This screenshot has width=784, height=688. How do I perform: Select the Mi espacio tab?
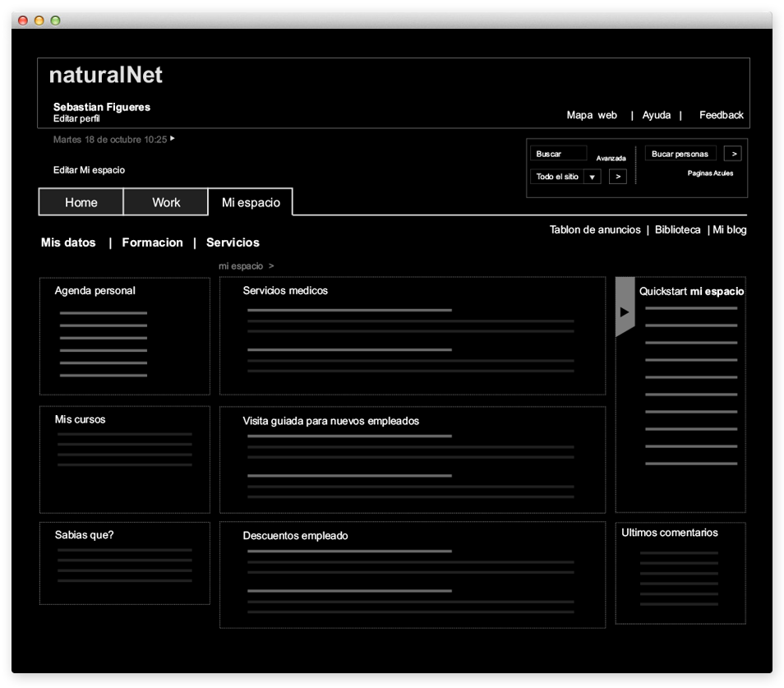251,202
